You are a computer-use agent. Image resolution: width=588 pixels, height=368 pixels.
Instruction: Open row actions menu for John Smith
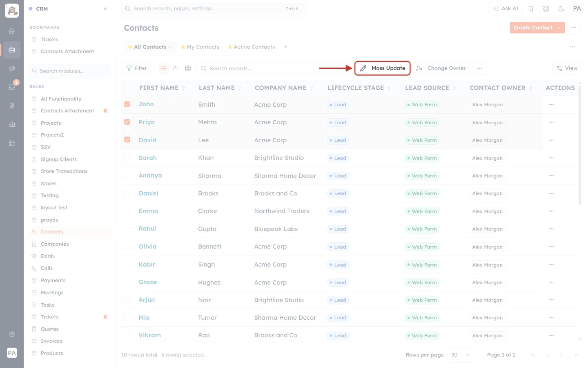[551, 105]
